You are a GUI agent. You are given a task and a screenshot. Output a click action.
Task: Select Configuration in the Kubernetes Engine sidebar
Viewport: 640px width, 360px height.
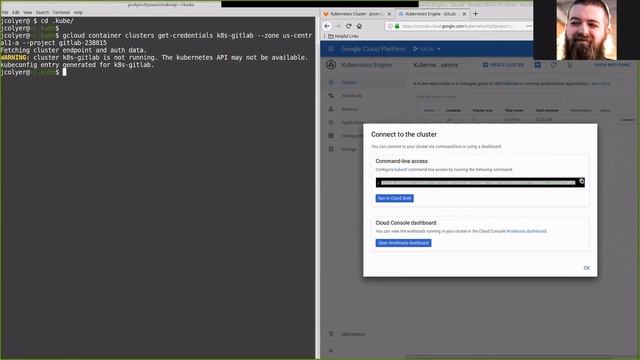point(352,136)
